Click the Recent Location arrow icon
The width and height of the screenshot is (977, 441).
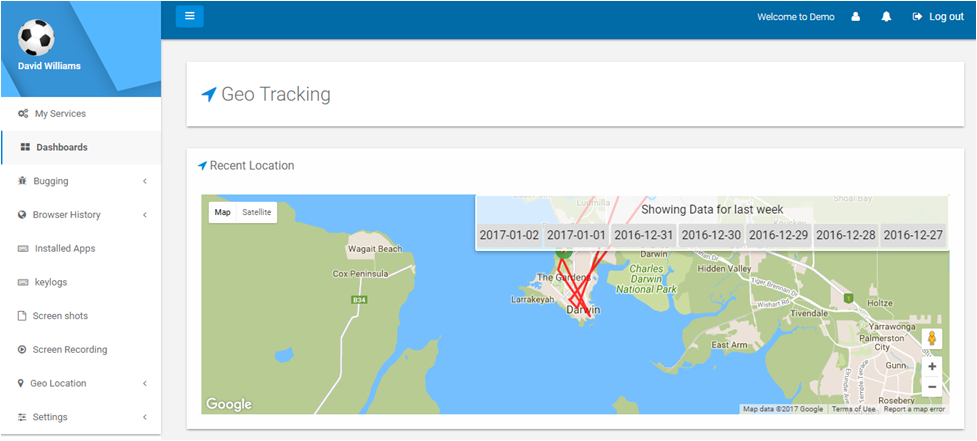pos(202,166)
